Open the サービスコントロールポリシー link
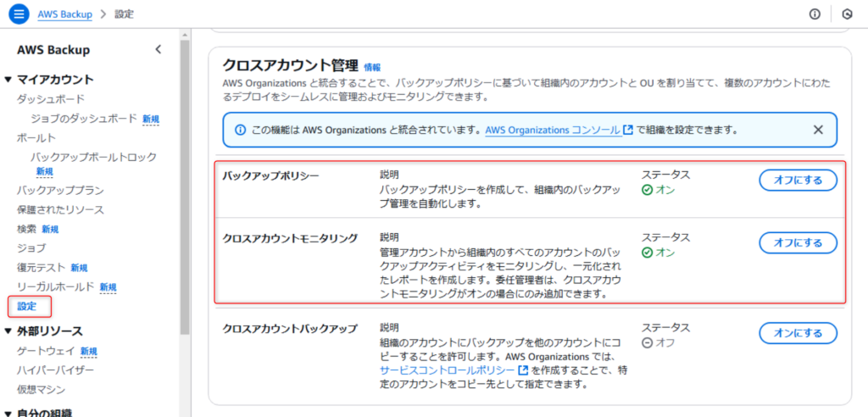The height and width of the screenshot is (417, 868). tap(447, 370)
